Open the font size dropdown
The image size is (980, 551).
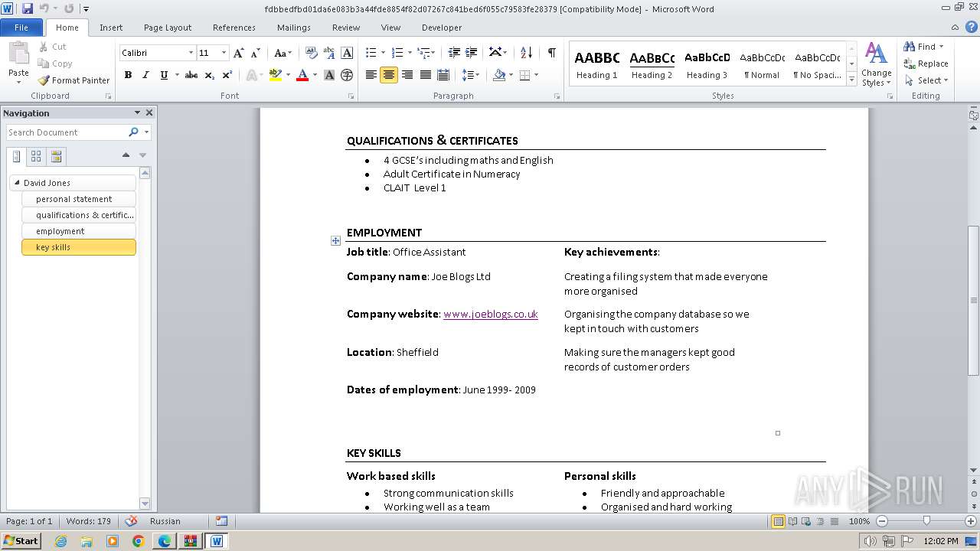(224, 53)
